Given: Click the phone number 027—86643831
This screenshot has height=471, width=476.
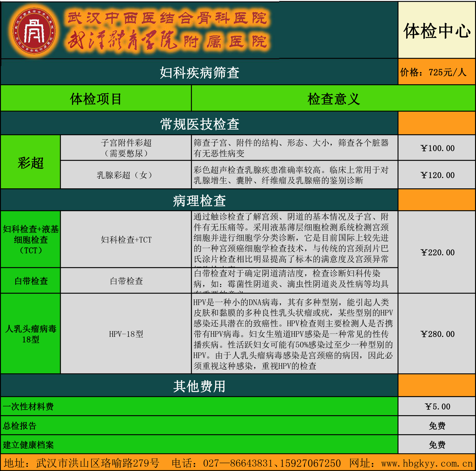Looking at the screenshot, I should point(238,463).
